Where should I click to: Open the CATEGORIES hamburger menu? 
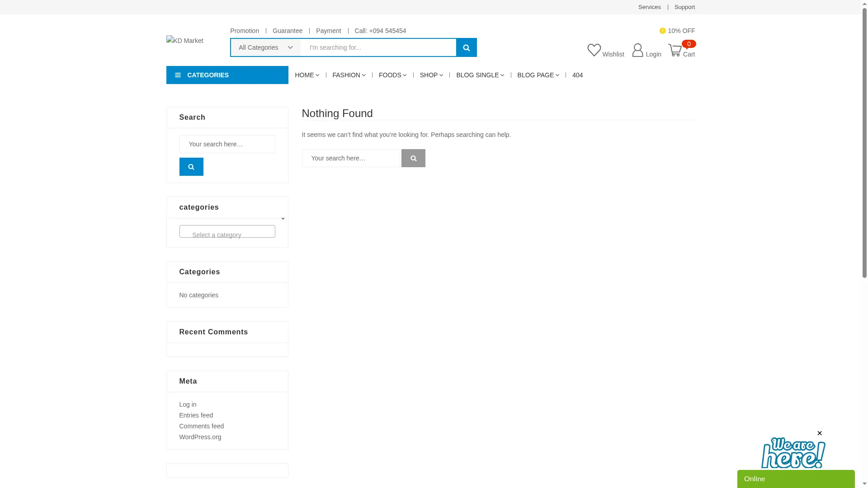click(227, 75)
